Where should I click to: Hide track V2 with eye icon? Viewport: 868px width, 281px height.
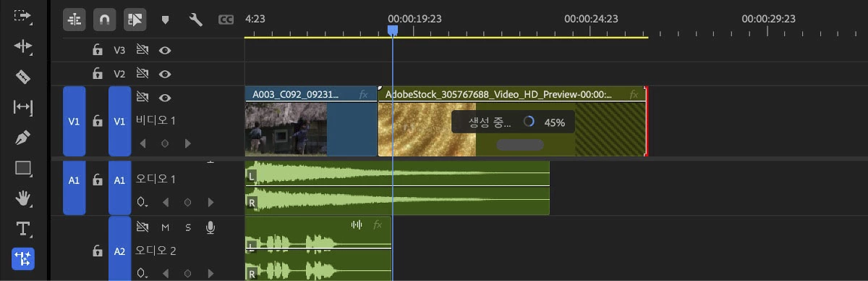tap(165, 74)
